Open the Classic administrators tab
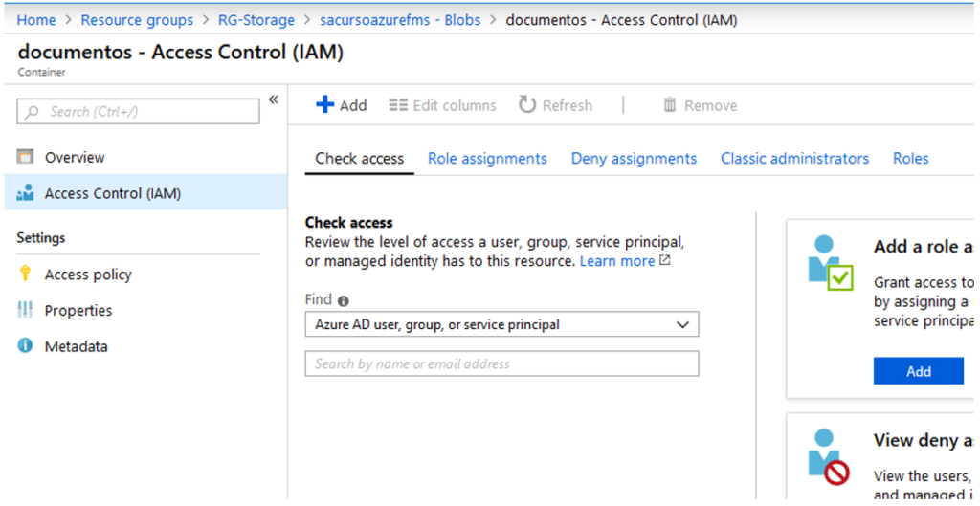 coord(794,159)
